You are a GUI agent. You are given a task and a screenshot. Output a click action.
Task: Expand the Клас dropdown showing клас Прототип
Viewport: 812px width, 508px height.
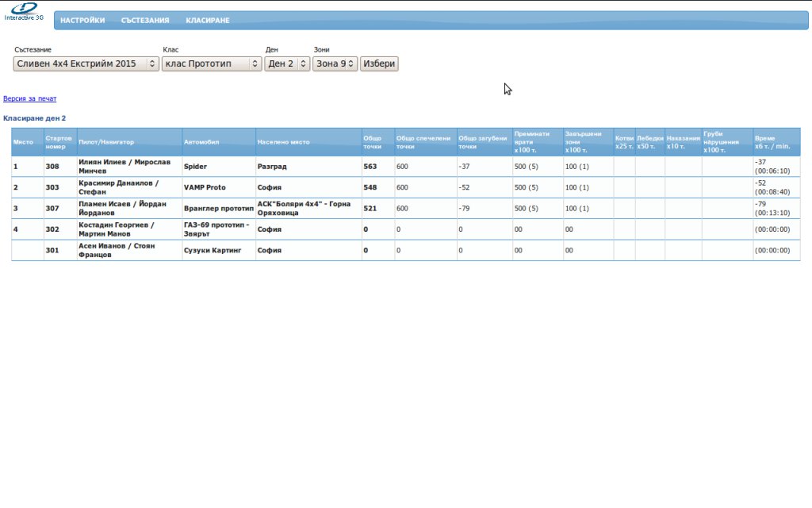(211, 63)
